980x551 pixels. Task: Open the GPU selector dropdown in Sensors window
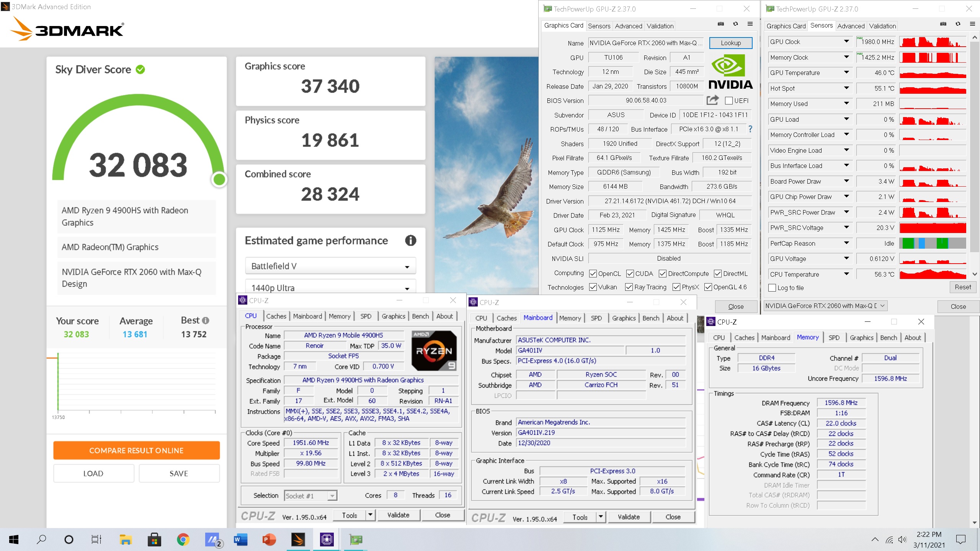[x=826, y=306]
